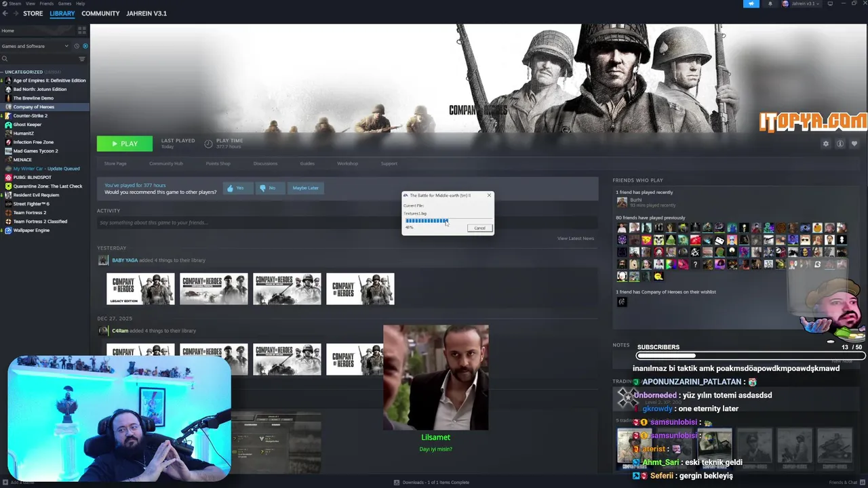The image size is (868, 488).
Task: Open the Guides link
Action: pos(307,163)
